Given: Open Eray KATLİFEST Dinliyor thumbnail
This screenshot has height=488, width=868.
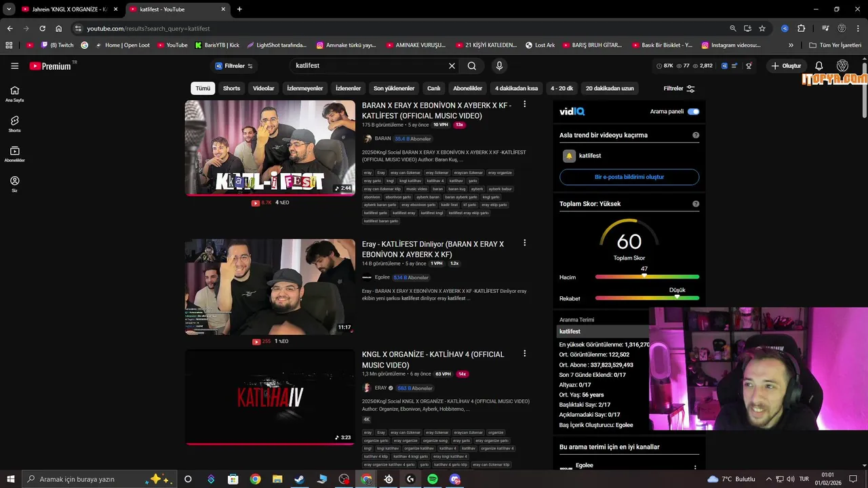Looking at the screenshot, I should [270, 287].
